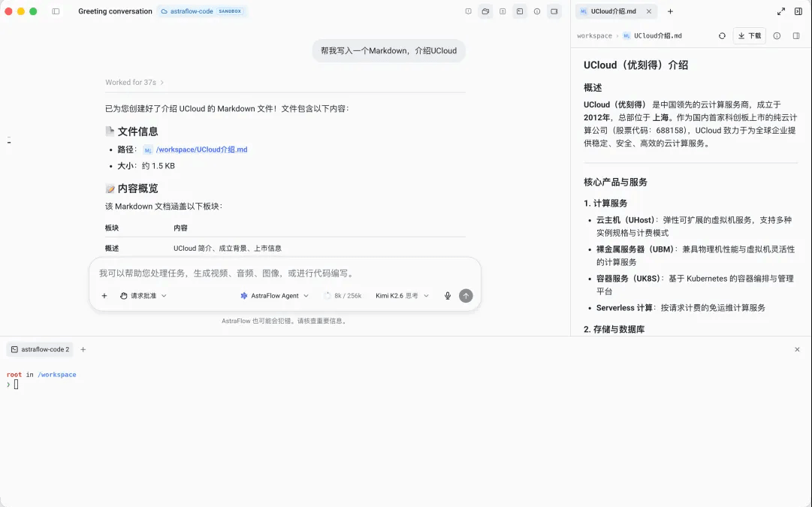The image size is (812, 507).
Task: Click the send message arrow button
Action: pos(466,296)
